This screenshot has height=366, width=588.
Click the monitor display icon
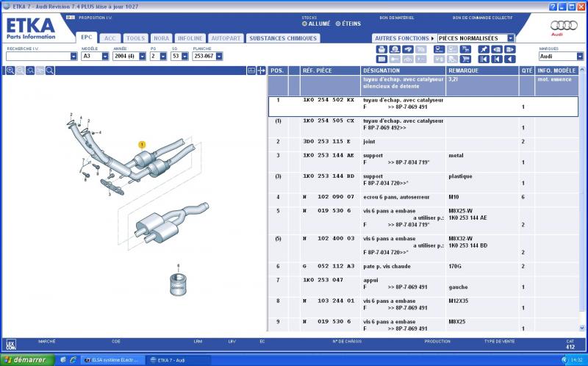439,49
